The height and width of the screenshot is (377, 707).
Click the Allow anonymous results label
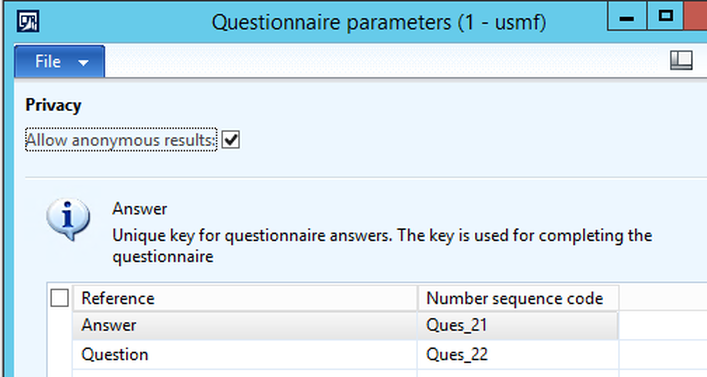click(x=121, y=140)
